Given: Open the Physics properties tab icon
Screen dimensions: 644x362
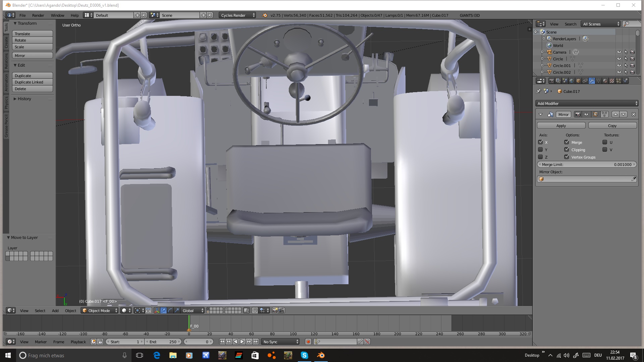Looking at the screenshot, I should [625, 81].
